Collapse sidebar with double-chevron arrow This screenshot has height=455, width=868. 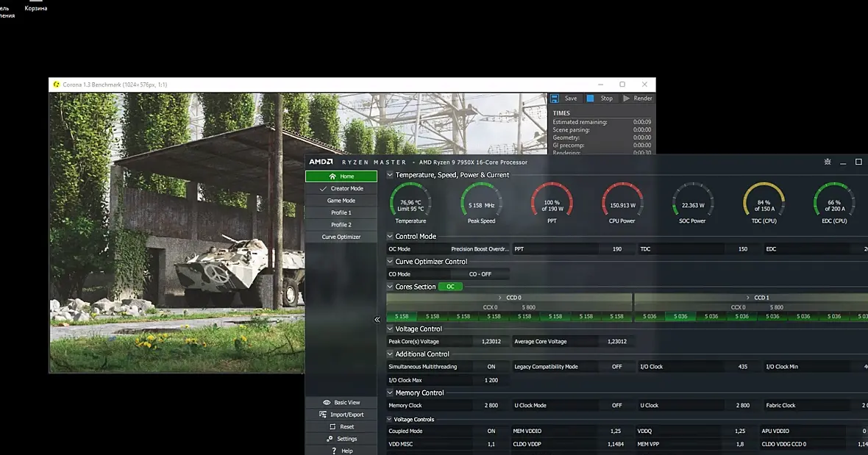377,320
